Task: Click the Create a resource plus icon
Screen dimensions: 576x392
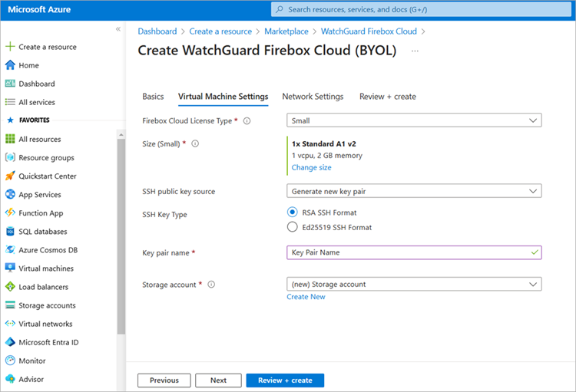Action: pyautogui.click(x=10, y=47)
